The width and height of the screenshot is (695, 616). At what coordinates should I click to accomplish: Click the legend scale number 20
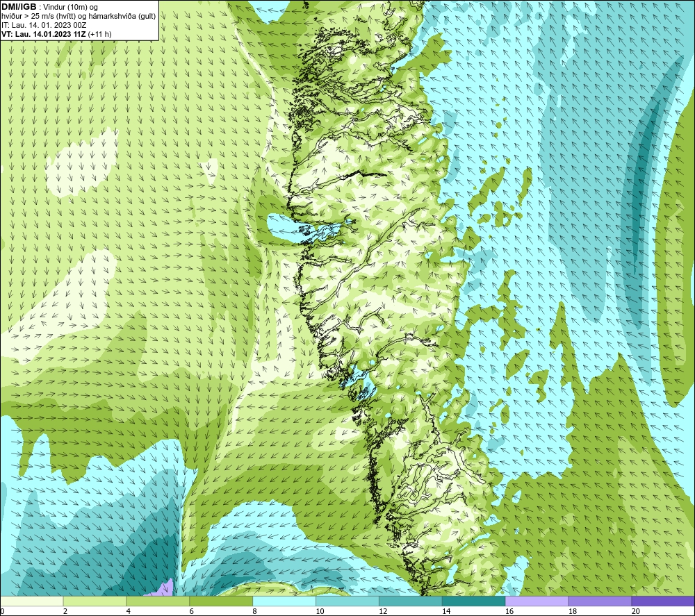[x=636, y=611]
